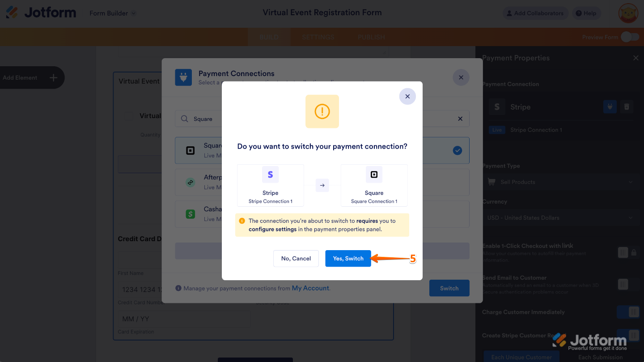Switch to the Publish tab

click(x=371, y=37)
